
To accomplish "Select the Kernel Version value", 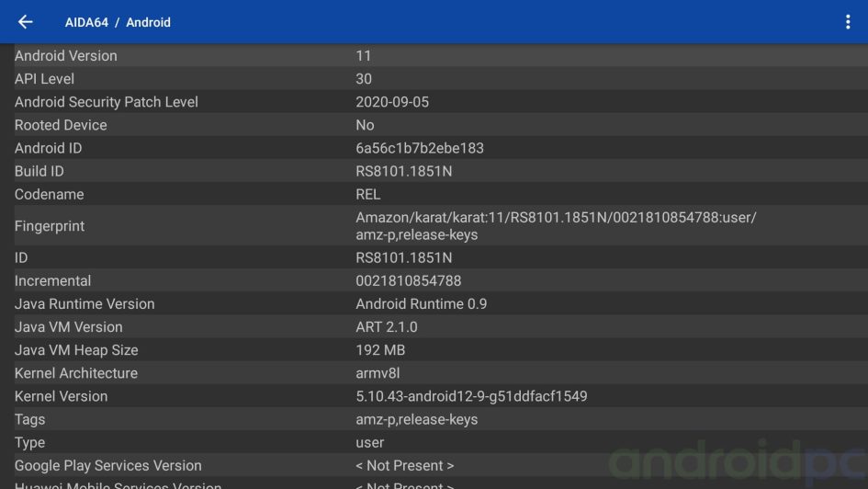I will click(x=471, y=396).
